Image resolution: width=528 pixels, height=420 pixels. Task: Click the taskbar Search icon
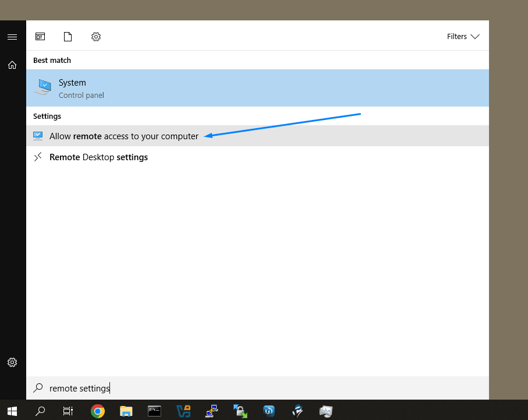[40, 411]
